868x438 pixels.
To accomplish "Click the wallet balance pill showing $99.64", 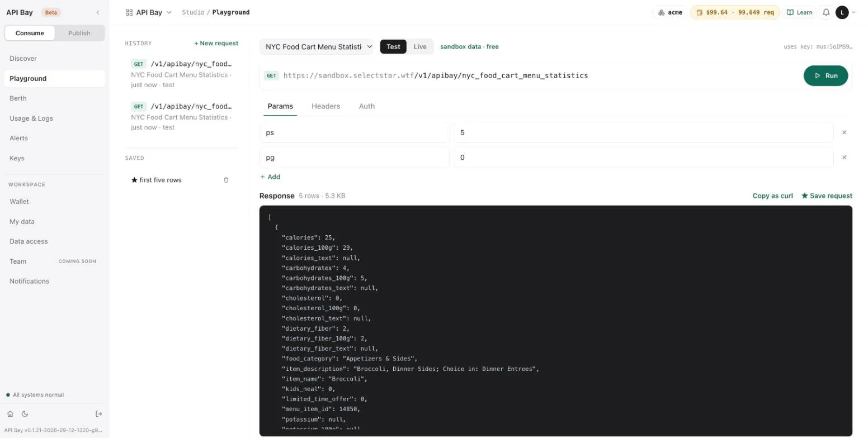I will pos(735,12).
